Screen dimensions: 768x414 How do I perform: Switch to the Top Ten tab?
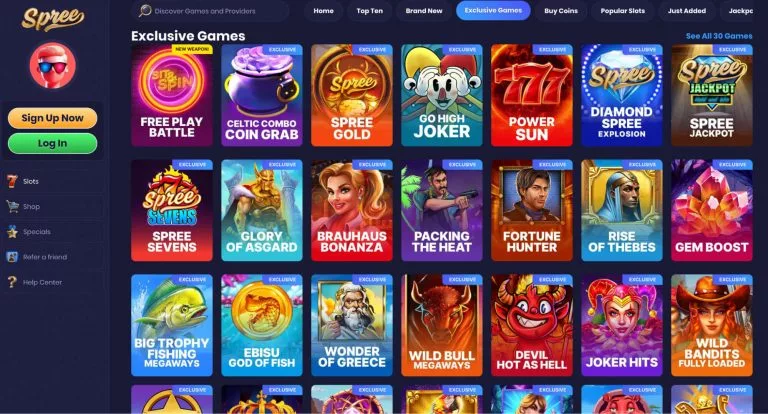[369, 11]
